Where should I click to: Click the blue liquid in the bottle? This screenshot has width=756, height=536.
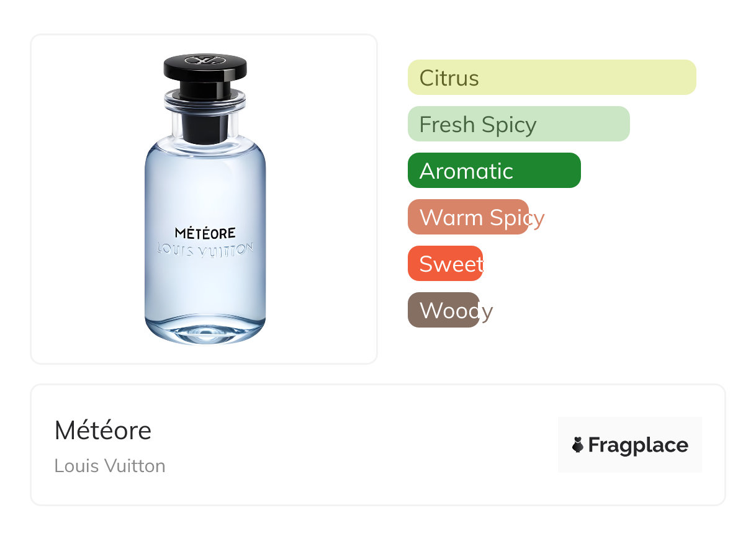tap(205, 186)
